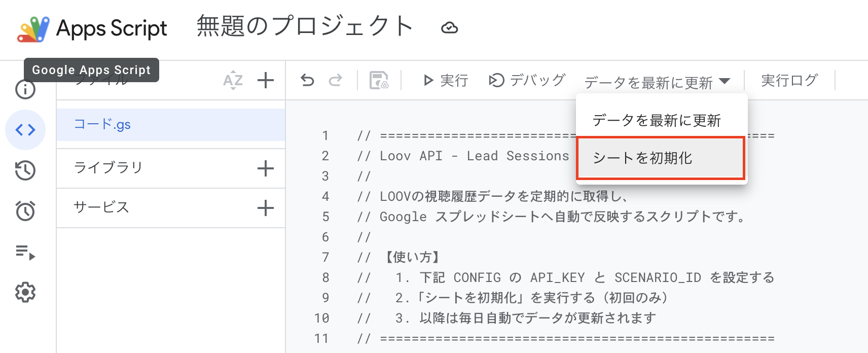Add a library with plus button

click(x=266, y=168)
